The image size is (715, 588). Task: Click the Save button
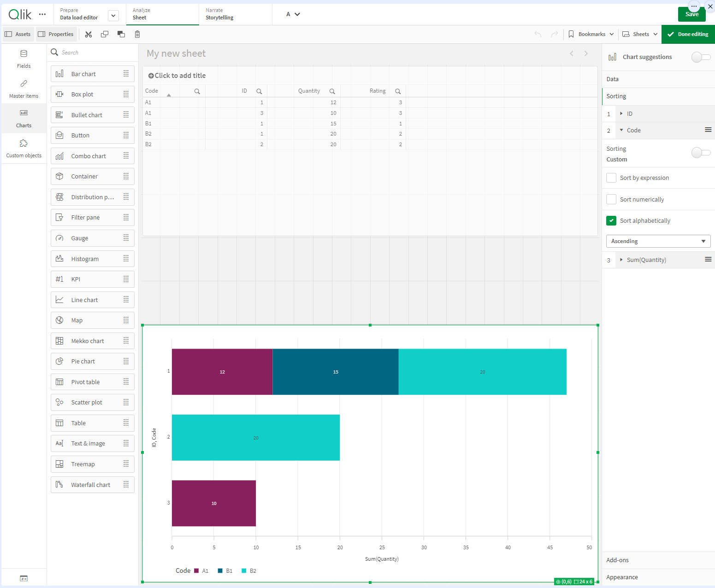pos(691,14)
